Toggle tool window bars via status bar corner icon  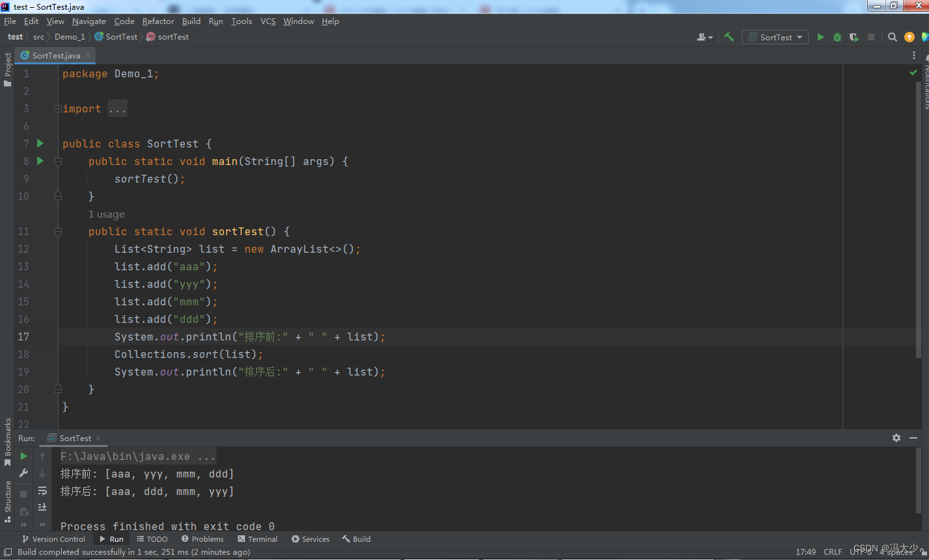[8, 552]
